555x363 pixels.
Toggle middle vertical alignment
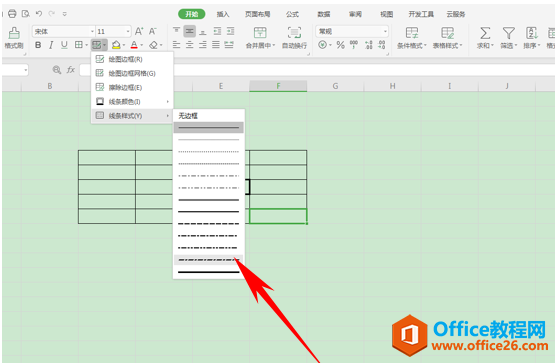(190, 31)
